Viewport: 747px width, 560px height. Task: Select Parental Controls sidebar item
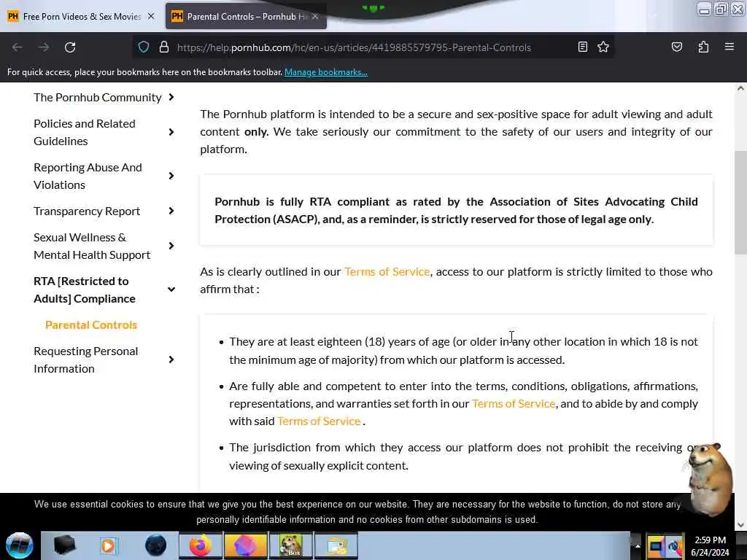point(91,324)
